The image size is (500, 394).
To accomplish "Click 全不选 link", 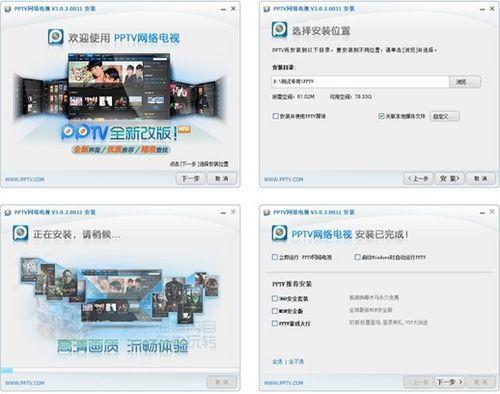I will (296, 361).
